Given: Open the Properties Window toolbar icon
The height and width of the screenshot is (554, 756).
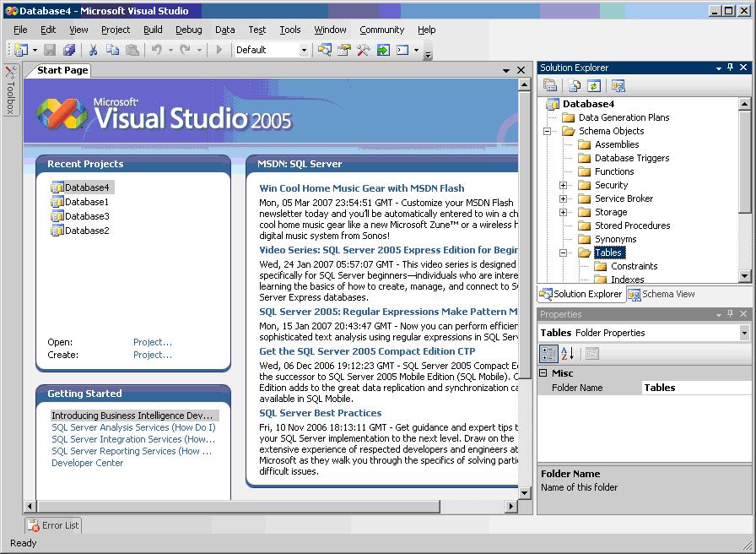Looking at the screenshot, I should 343,50.
